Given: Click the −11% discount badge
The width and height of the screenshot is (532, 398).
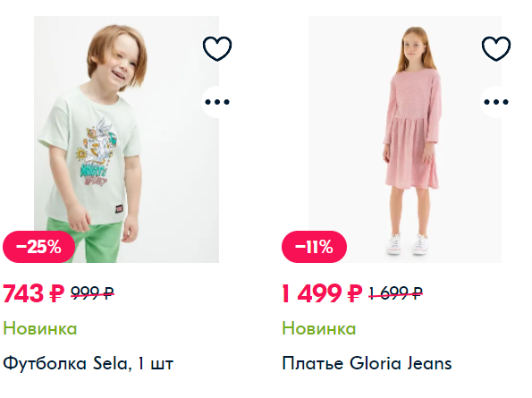Looking at the screenshot, I should point(314,247).
